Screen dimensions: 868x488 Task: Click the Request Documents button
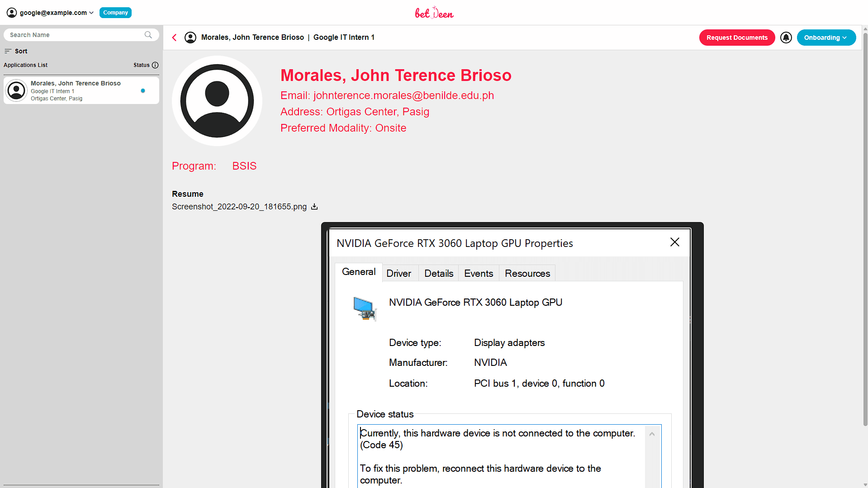click(737, 38)
